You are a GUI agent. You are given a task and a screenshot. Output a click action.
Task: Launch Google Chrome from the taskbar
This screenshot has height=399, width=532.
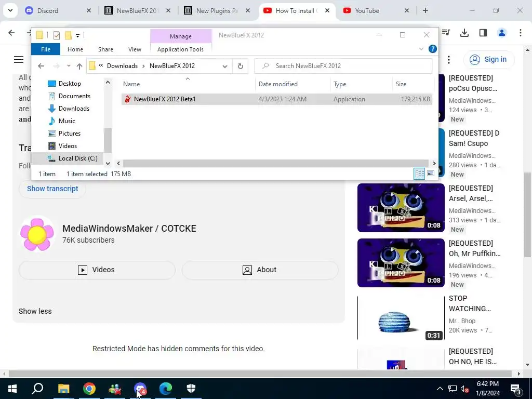pyautogui.click(x=89, y=389)
